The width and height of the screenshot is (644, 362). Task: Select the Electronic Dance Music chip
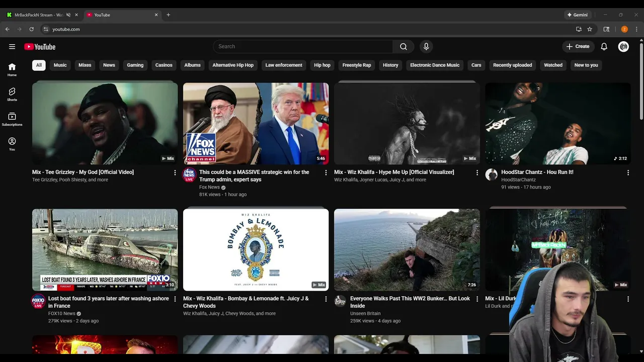[435, 65]
